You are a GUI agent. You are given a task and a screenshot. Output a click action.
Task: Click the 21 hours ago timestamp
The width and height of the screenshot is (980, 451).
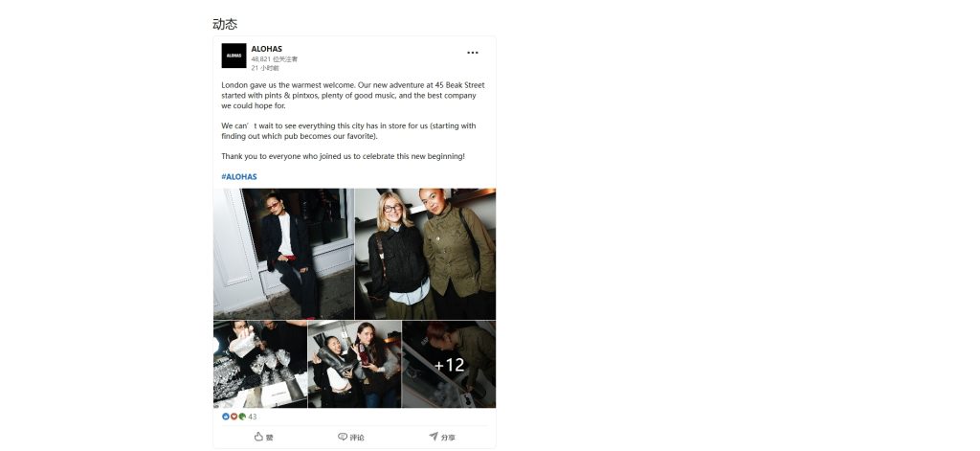[265, 68]
